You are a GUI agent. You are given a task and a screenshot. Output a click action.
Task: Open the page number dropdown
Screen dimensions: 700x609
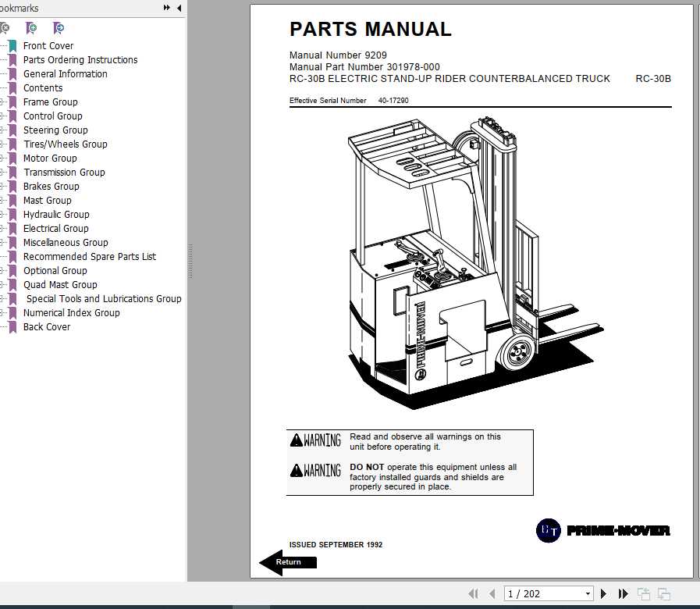pos(588,593)
